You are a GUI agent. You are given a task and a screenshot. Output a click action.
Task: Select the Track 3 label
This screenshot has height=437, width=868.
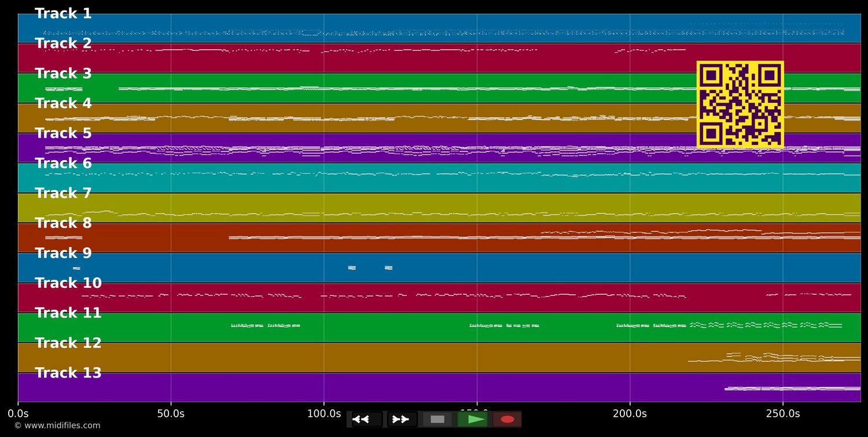click(x=63, y=74)
